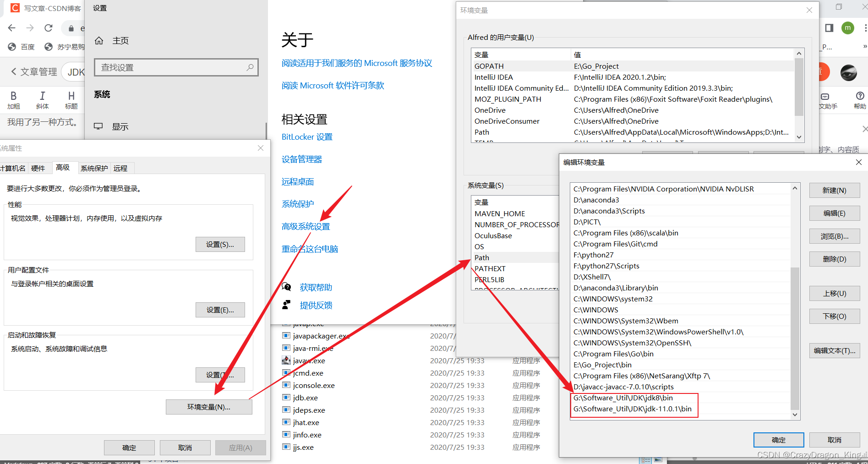Click the Get help icon
This screenshot has height=464, width=868.
point(287,287)
